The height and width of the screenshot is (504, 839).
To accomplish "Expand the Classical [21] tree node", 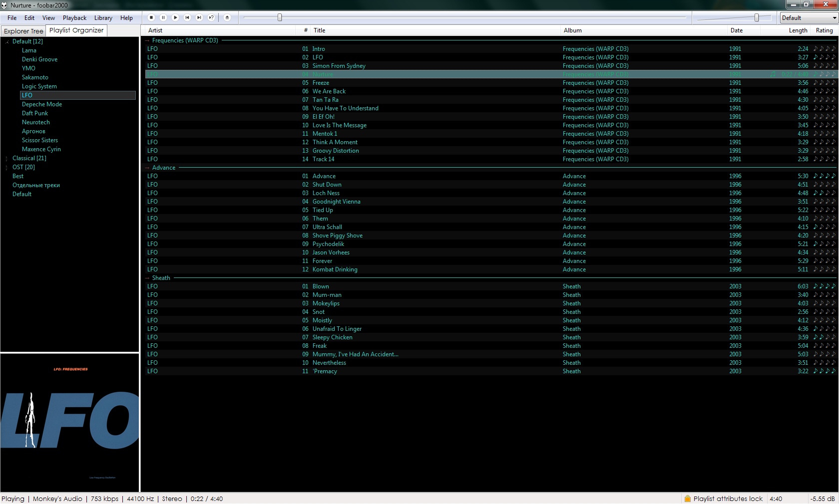I will pos(7,158).
